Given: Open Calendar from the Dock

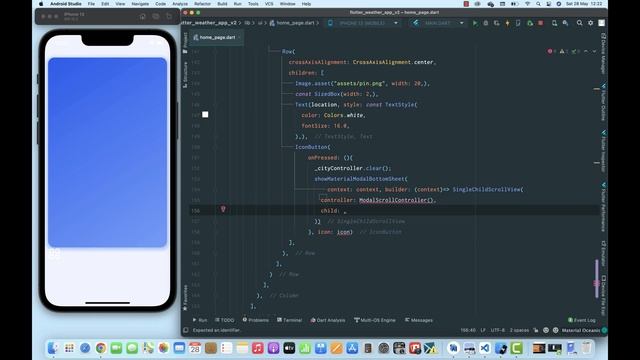Looking at the screenshot, I should click(195, 348).
